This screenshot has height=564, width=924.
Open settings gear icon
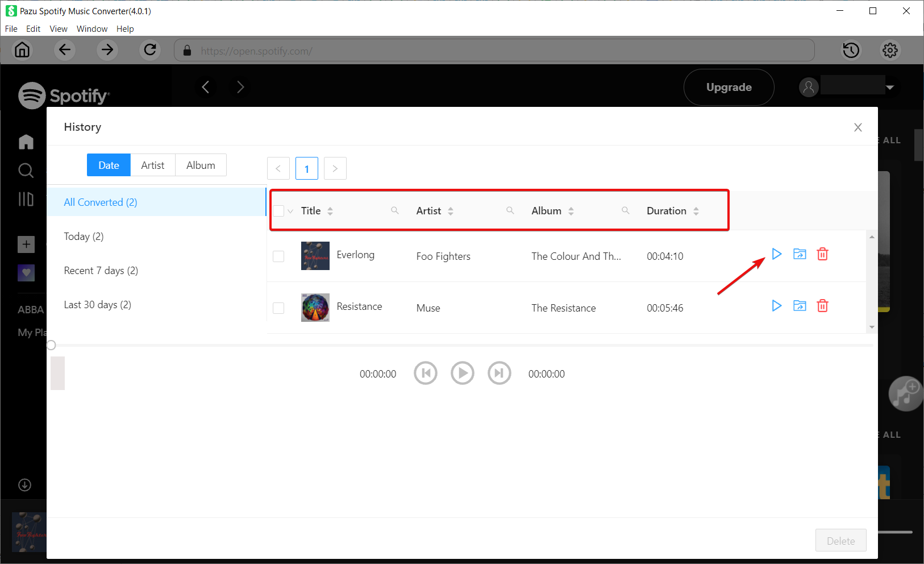(890, 50)
